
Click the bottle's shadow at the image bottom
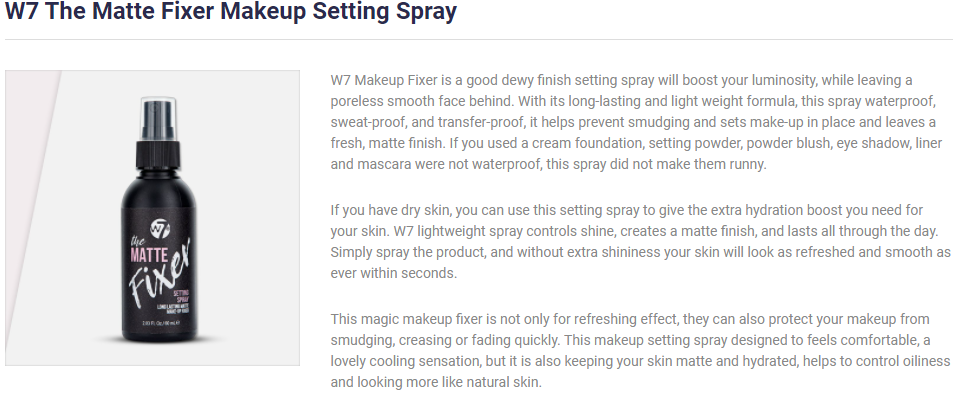160,339
